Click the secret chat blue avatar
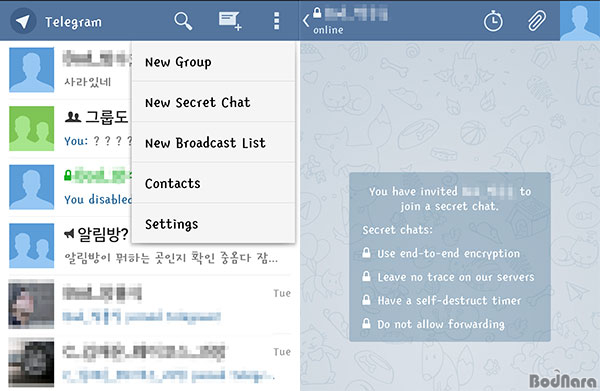600x391 pixels. [x=31, y=187]
